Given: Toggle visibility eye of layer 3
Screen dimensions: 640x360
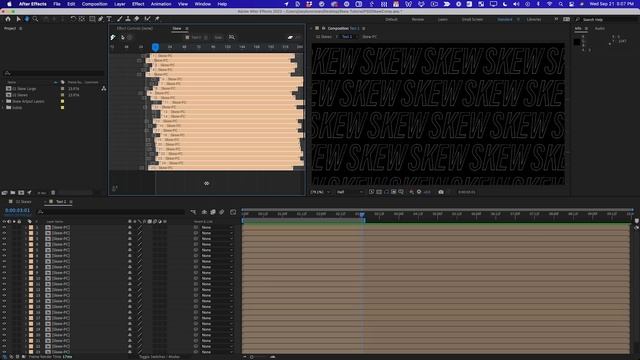Looking at the screenshot, I should (x=4, y=239).
